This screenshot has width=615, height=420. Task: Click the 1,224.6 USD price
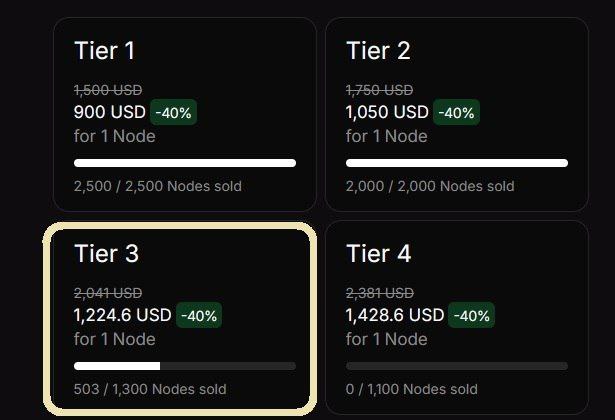click(x=123, y=315)
